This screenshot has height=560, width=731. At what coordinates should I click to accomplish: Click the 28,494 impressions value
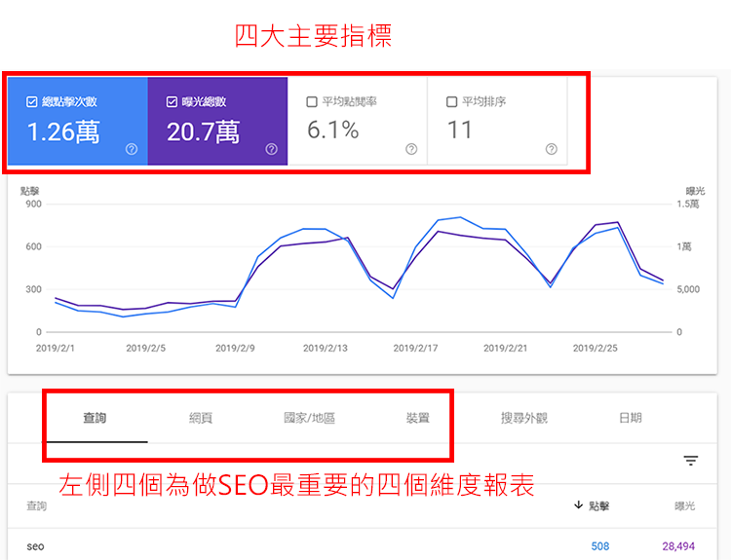click(x=678, y=546)
